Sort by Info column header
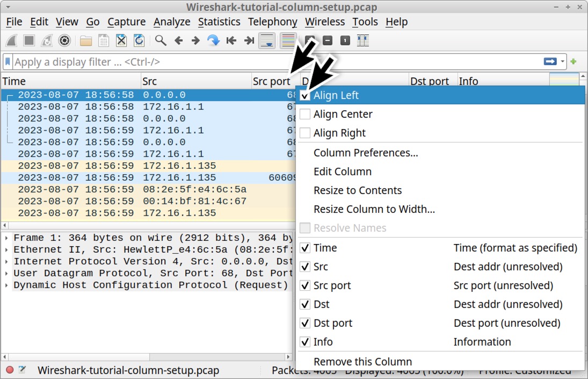Viewport: 588px width, 379px height. [503, 81]
